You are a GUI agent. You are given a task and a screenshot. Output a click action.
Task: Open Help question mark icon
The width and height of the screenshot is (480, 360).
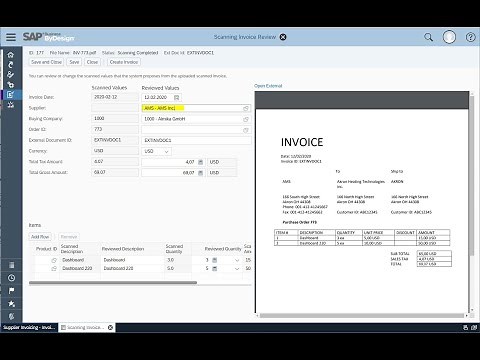[470, 37]
